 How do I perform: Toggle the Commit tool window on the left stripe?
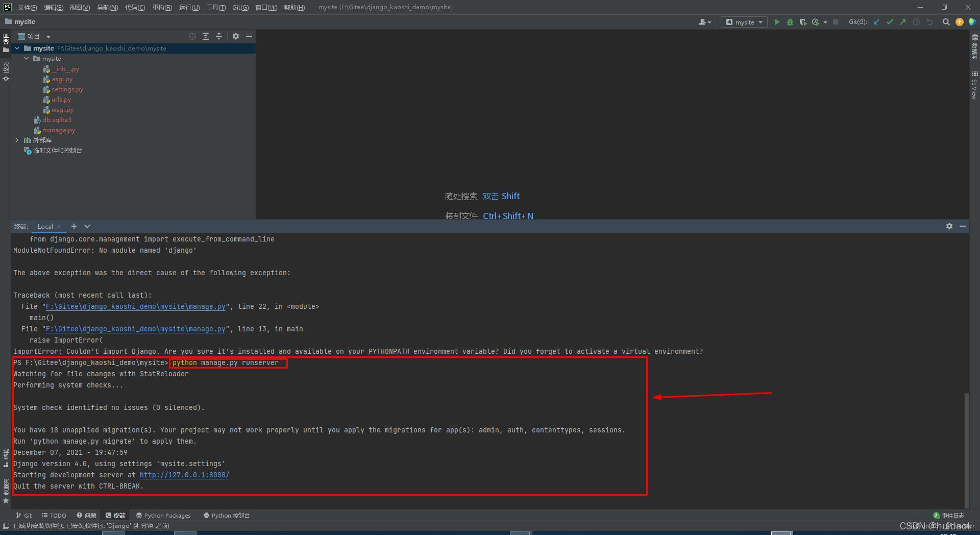(6, 72)
